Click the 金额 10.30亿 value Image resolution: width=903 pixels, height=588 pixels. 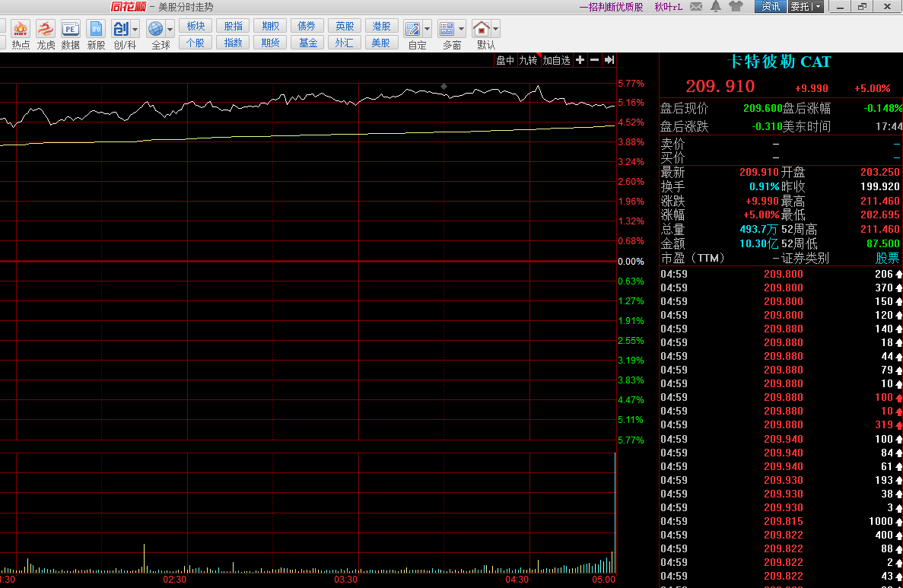(758, 243)
